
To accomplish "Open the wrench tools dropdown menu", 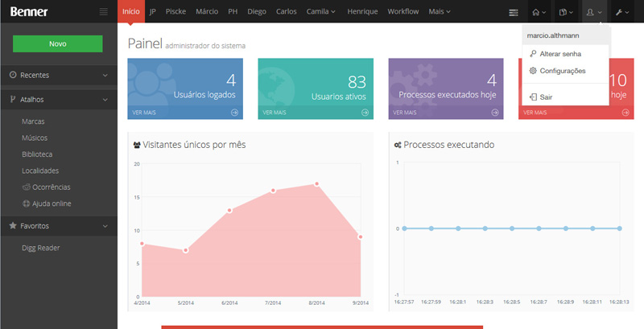I will (621, 12).
